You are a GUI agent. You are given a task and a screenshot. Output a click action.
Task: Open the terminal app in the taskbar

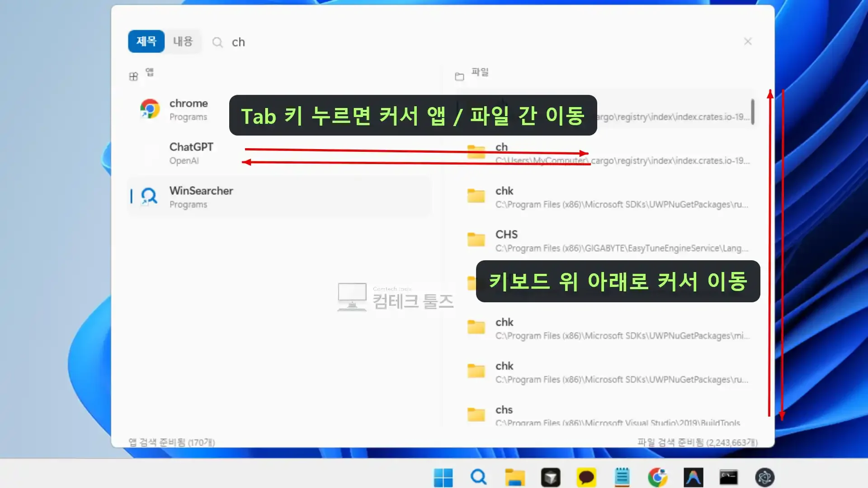tap(729, 477)
